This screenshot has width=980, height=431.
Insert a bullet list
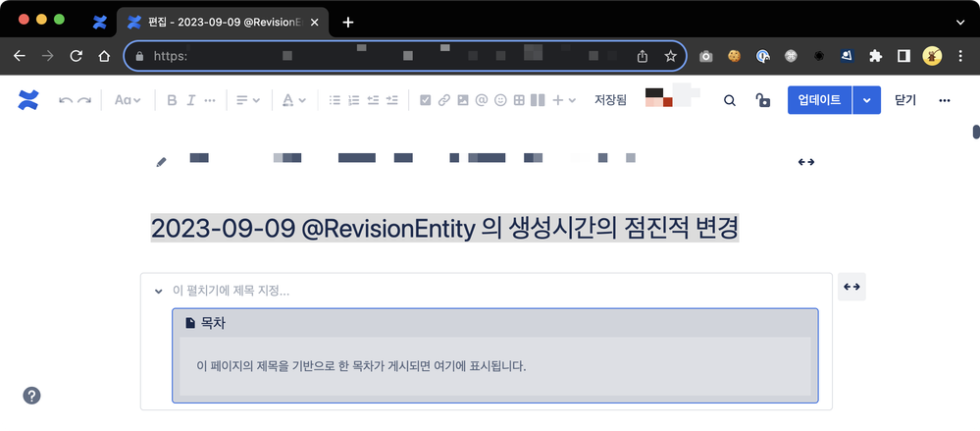(x=335, y=100)
